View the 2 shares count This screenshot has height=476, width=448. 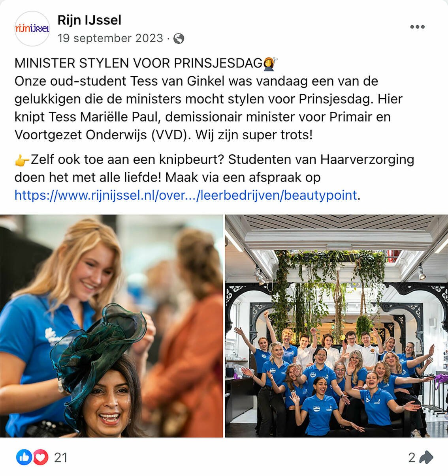(412, 458)
